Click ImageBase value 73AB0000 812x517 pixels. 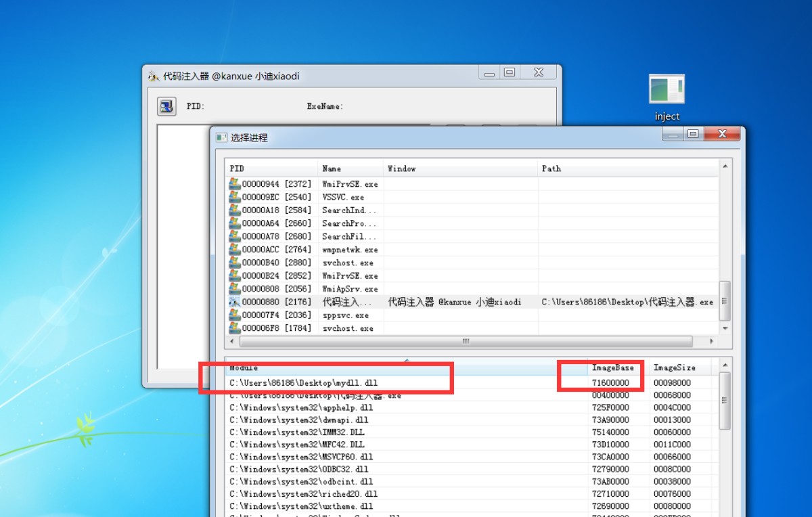(x=610, y=482)
